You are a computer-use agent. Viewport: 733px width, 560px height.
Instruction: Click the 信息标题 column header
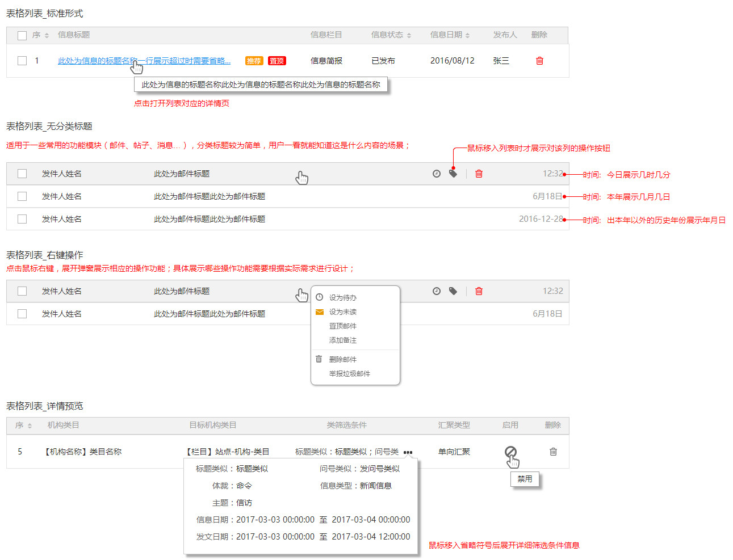[74, 35]
